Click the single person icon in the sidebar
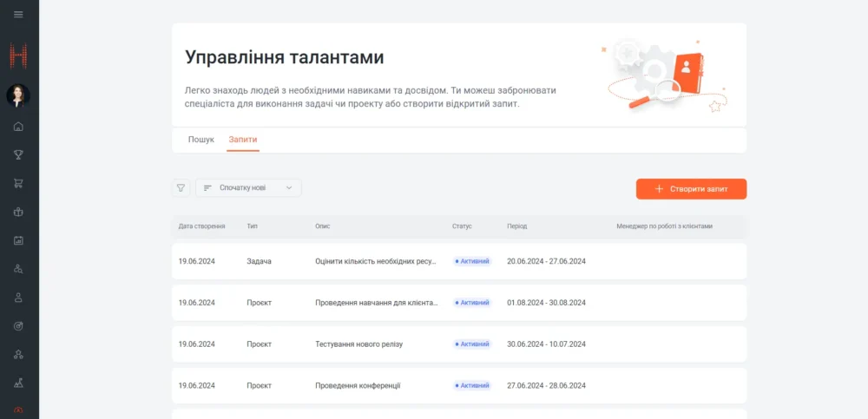The width and height of the screenshot is (868, 419). point(19,298)
